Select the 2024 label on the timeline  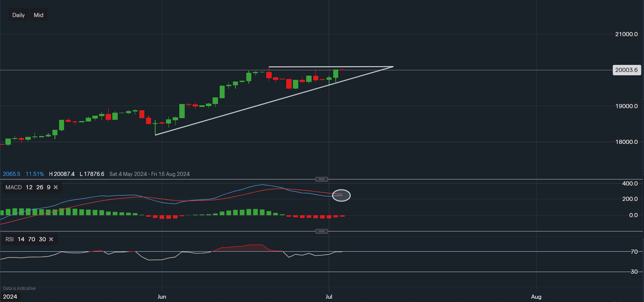coord(10,297)
